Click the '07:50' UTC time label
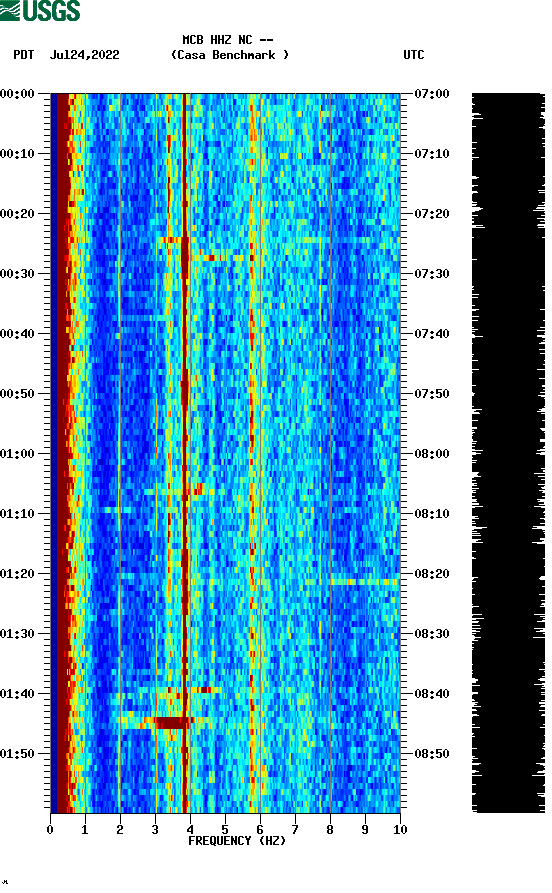The width and height of the screenshot is (552, 893). point(432,394)
